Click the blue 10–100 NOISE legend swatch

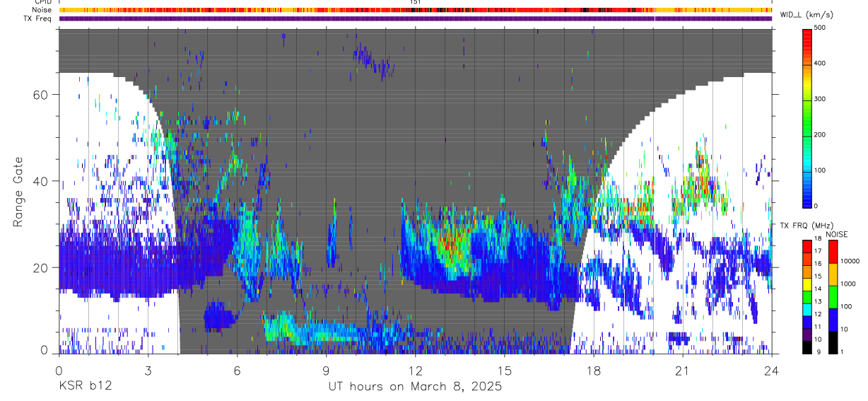833,320
